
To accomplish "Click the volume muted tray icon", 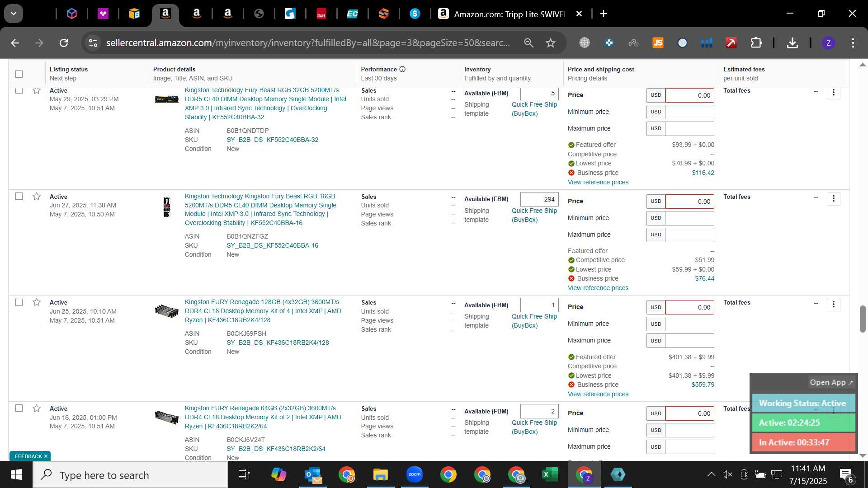I will (x=727, y=474).
